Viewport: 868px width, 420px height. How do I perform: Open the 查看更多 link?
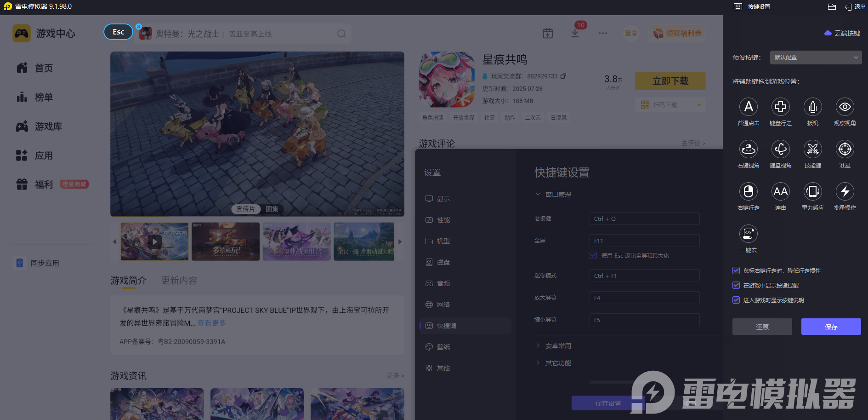[x=212, y=323]
